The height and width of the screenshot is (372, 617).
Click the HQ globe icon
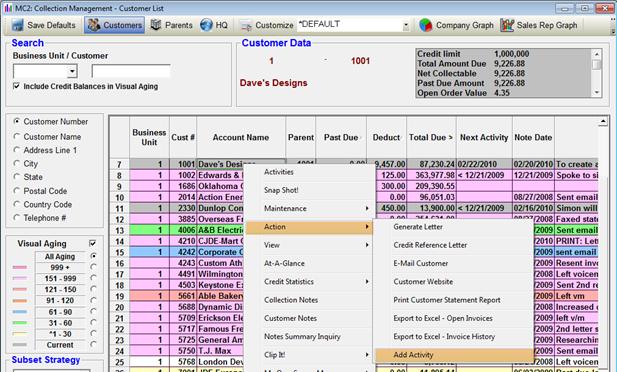pos(206,25)
